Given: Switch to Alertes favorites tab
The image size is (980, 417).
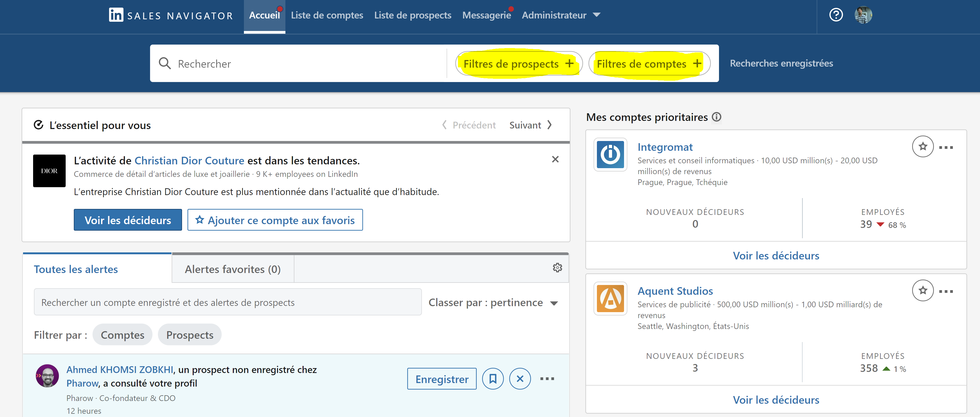Looking at the screenshot, I should pos(233,269).
